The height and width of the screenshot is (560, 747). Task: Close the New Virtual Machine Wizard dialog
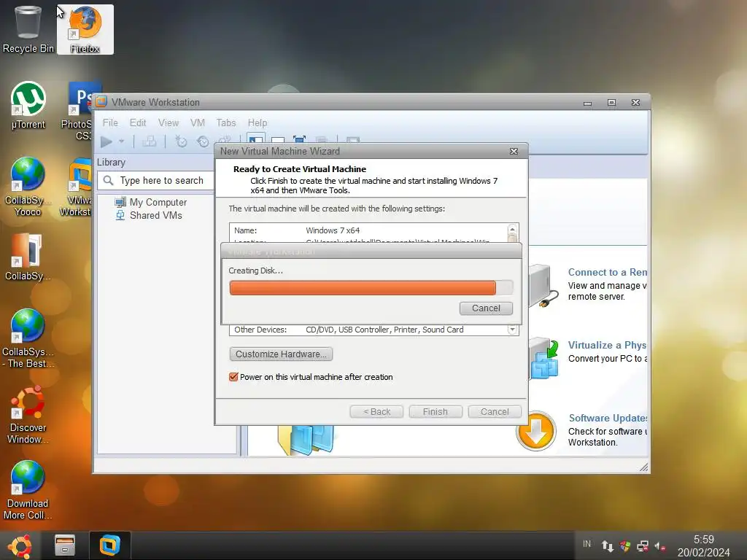[x=514, y=151]
